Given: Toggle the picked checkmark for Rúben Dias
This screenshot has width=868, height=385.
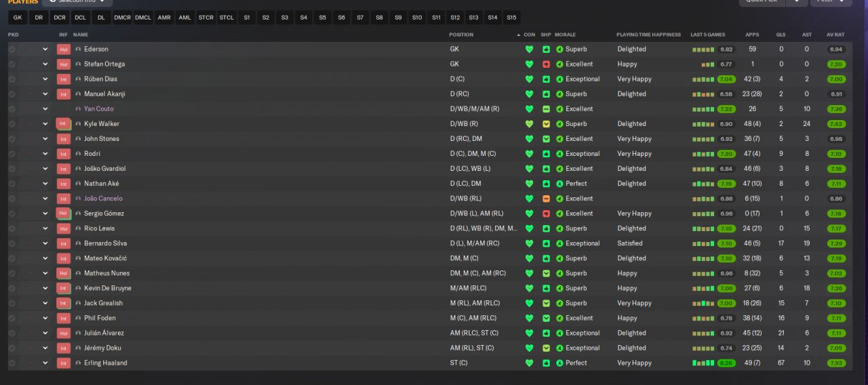Looking at the screenshot, I should click(x=12, y=79).
